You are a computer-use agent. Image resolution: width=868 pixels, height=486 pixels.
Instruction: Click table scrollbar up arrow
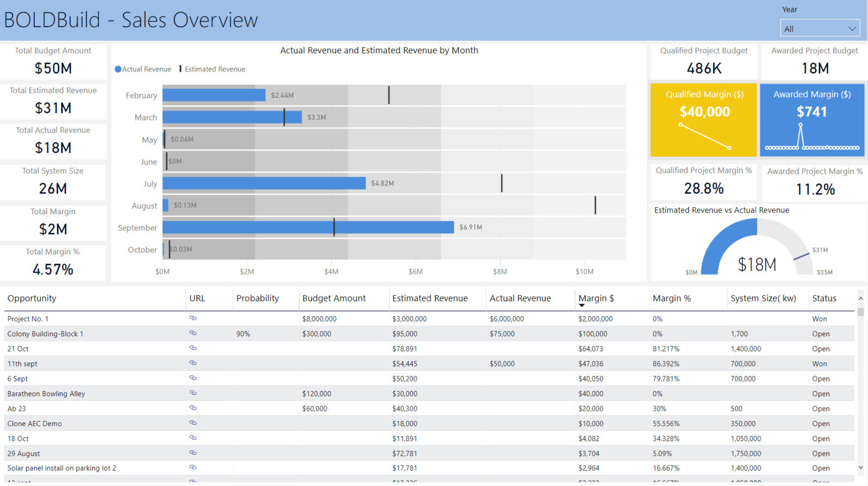coord(860,299)
